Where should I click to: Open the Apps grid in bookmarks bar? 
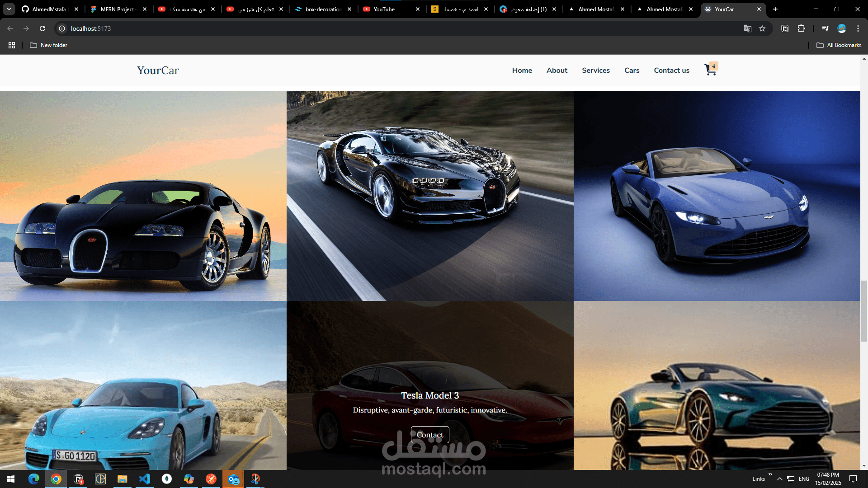click(12, 45)
